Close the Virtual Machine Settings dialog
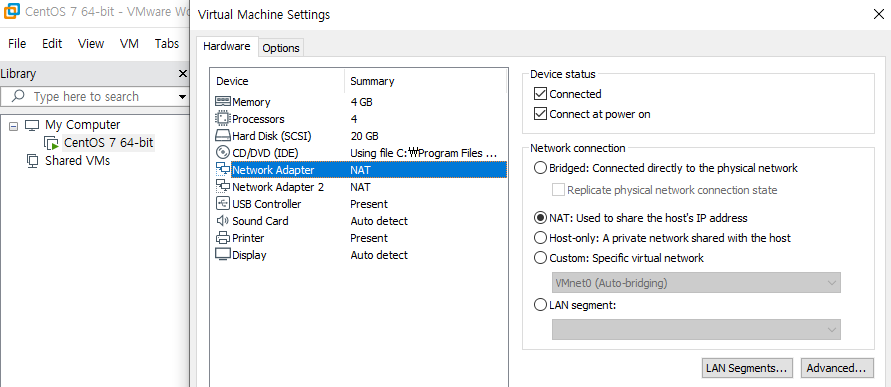891x387 pixels. [878, 15]
